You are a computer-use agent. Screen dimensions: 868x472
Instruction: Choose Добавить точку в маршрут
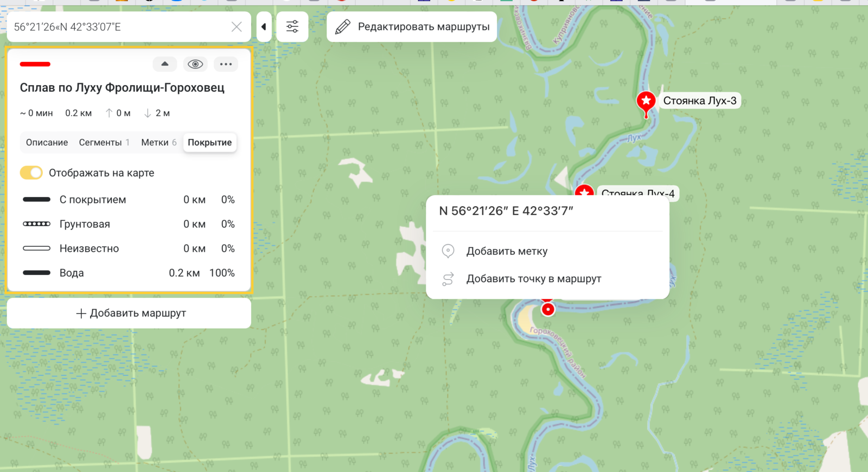tap(533, 279)
